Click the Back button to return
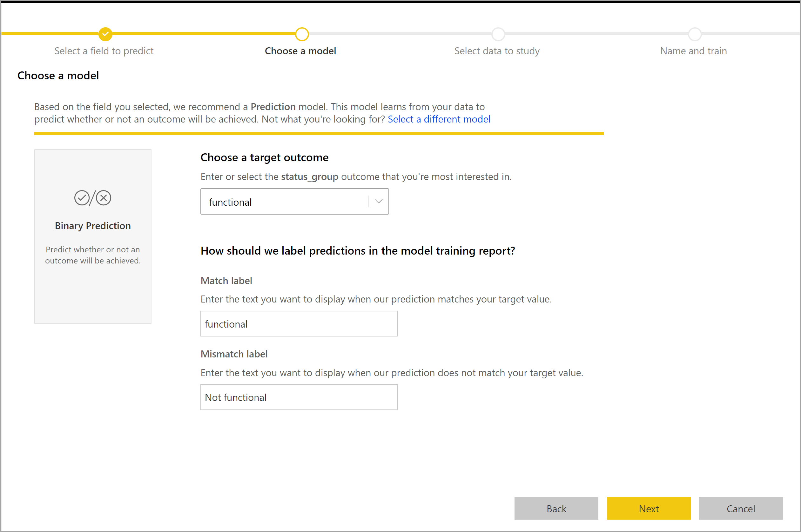Image resolution: width=801 pixels, height=532 pixels. (557, 508)
